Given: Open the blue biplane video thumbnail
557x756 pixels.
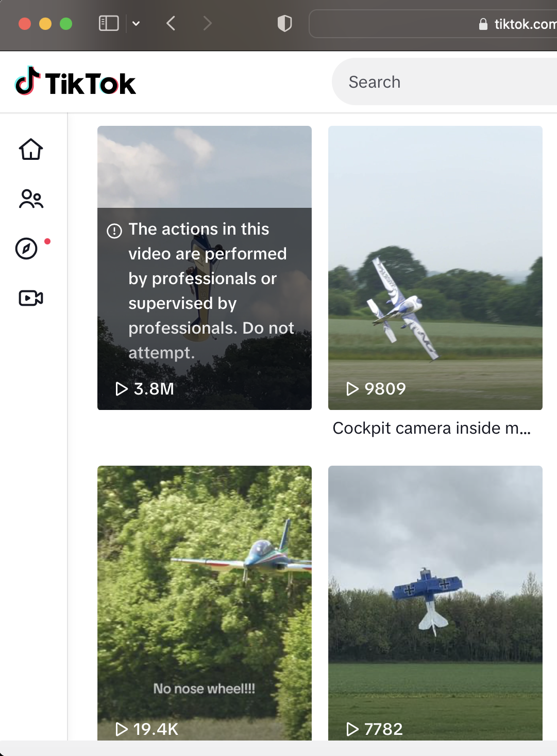Looking at the screenshot, I should point(435,598).
